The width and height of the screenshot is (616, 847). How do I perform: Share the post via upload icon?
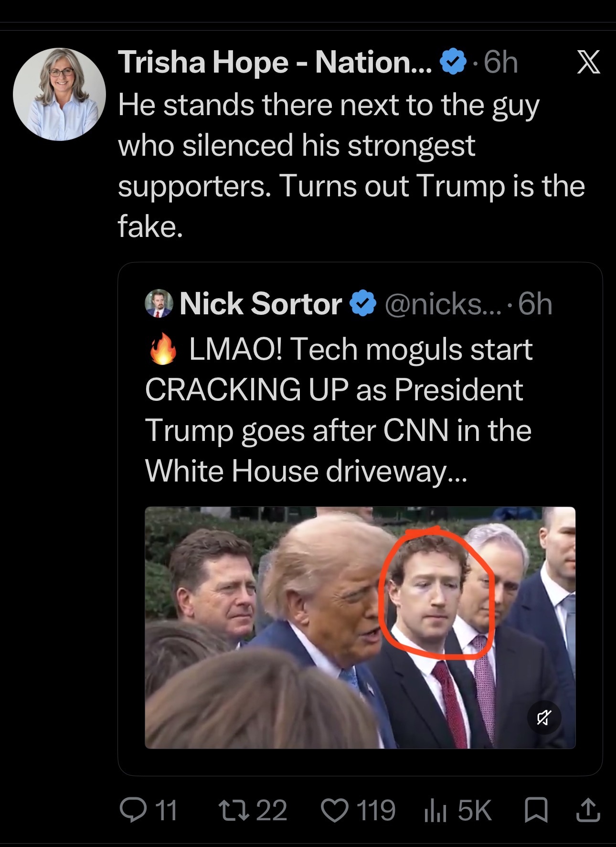click(588, 810)
